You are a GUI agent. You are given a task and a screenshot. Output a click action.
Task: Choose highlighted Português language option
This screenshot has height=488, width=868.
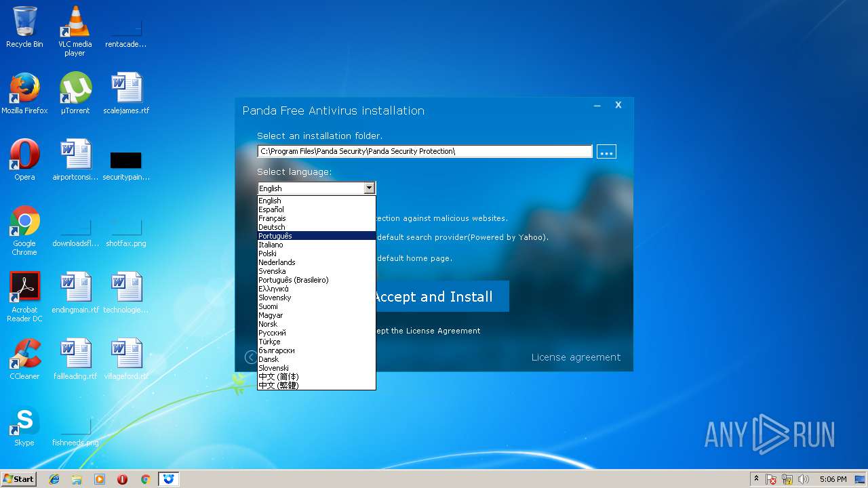317,236
